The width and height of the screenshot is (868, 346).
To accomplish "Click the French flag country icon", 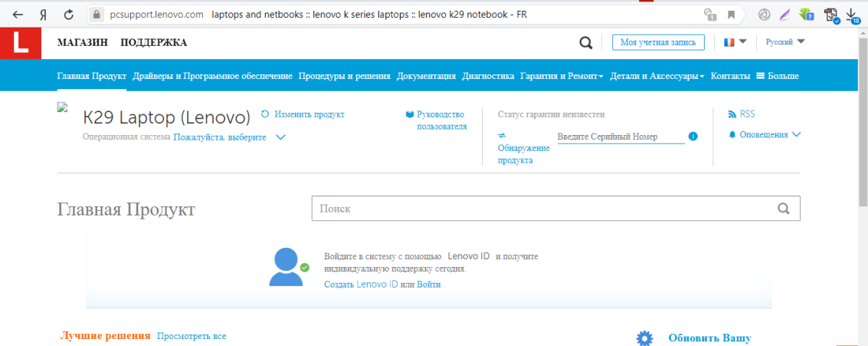I will tap(729, 42).
